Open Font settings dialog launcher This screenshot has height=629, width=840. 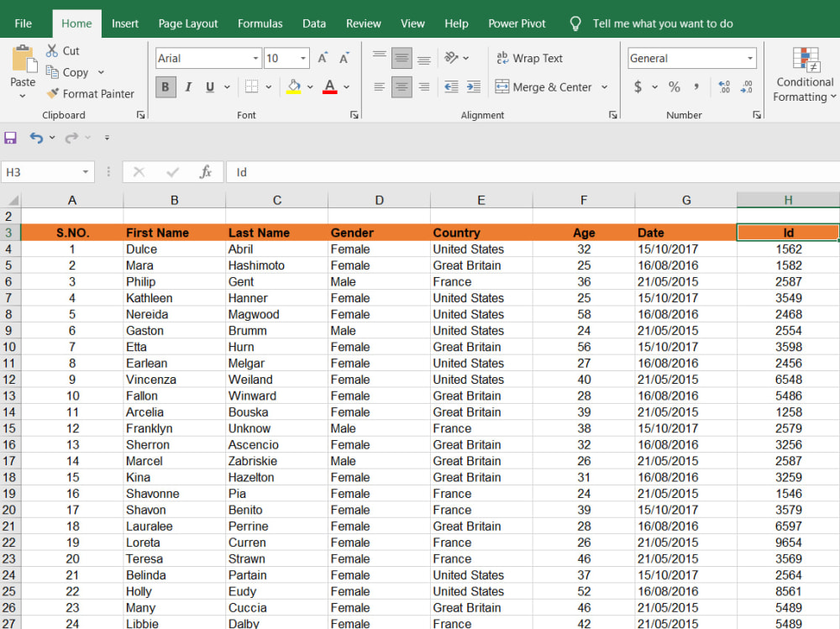(354, 115)
